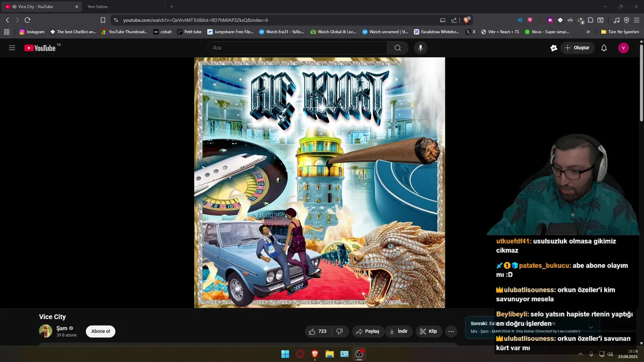The image size is (644, 362).
Task: Open File Explorer from the taskbar
Action: (x=330, y=354)
